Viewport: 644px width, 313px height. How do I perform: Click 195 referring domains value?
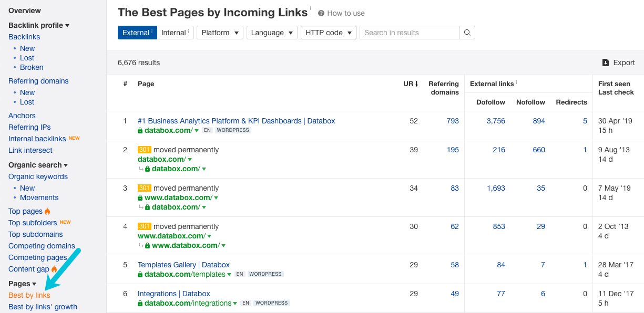point(453,150)
